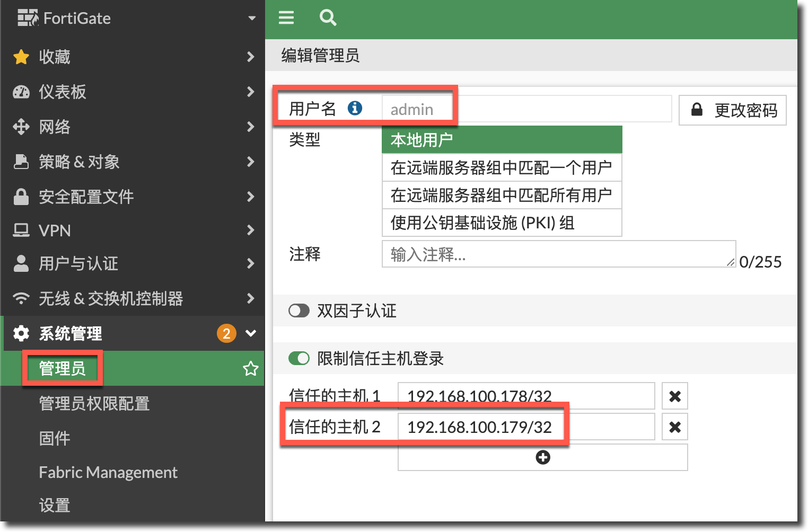Click the 信任的主机 1 address field
The height and width of the screenshot is (532, 808).
[526, 396]
